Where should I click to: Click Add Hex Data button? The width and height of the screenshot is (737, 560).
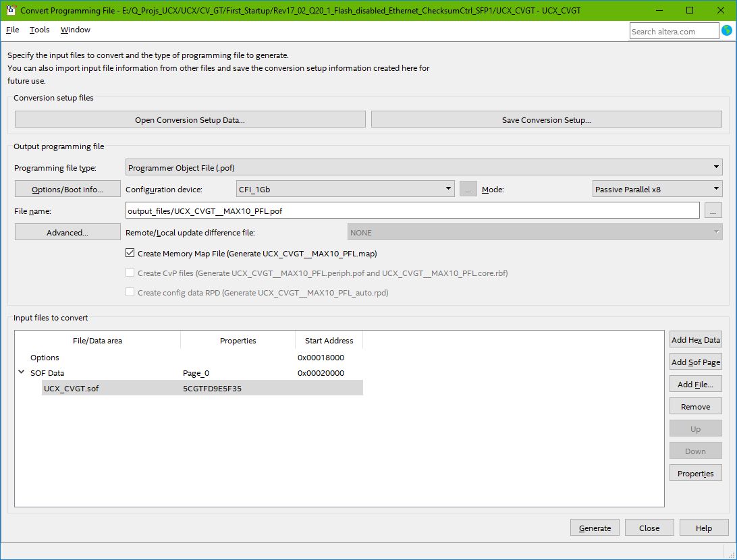(696, 339)
